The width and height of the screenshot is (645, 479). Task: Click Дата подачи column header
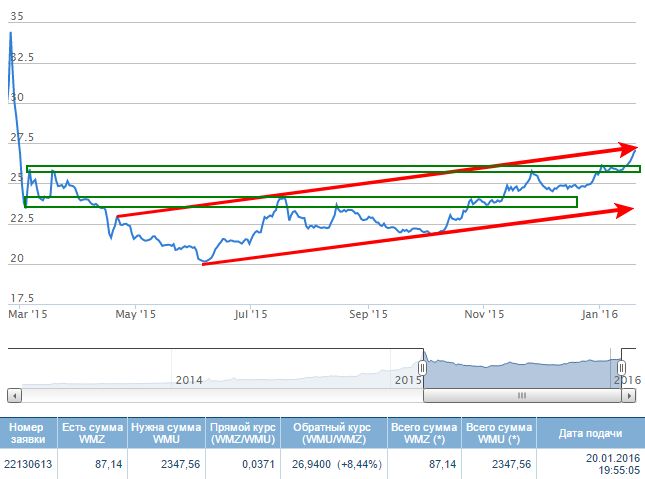(590, 434)
